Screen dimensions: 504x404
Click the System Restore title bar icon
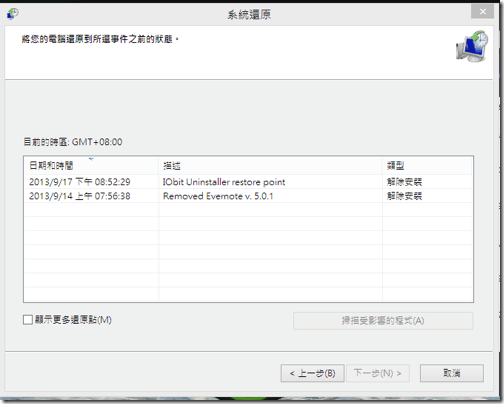click(13, 14)
